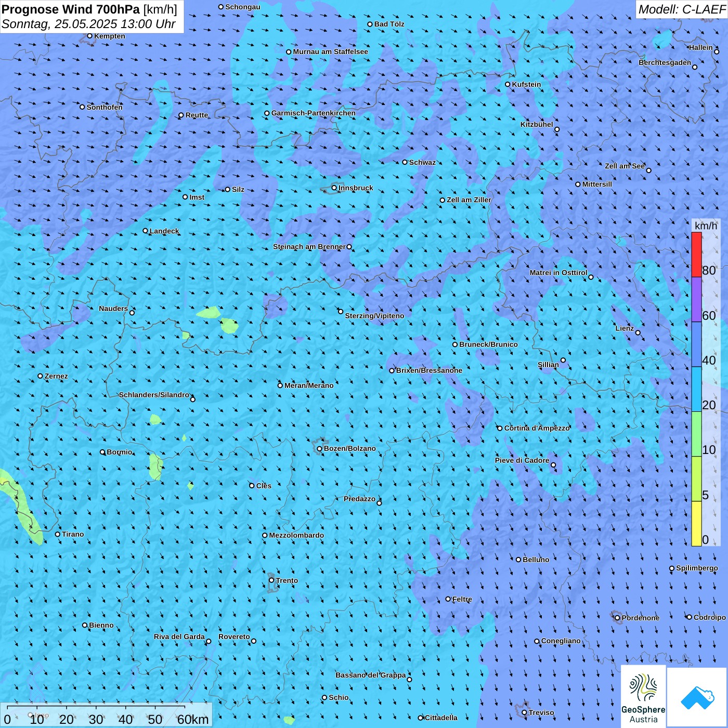
Task: Click the Berchtesgaden city label
Action: click(x=665, y=62)
